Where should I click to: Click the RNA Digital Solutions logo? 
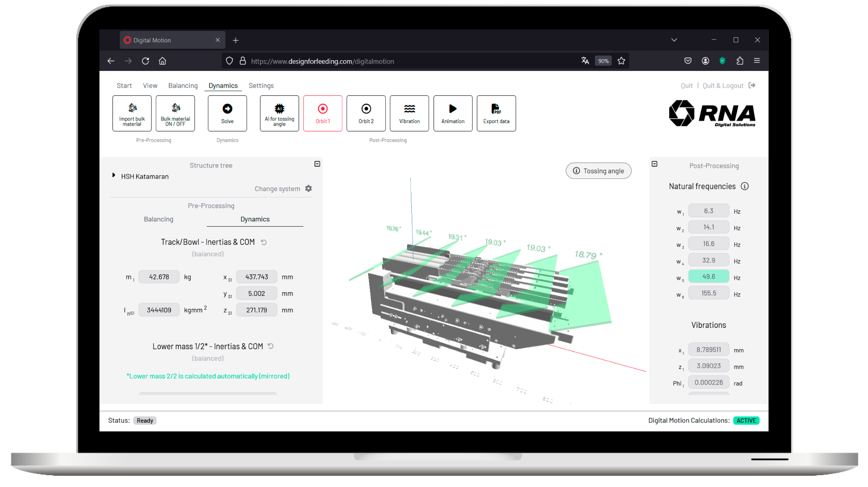[x=712, y=113]
